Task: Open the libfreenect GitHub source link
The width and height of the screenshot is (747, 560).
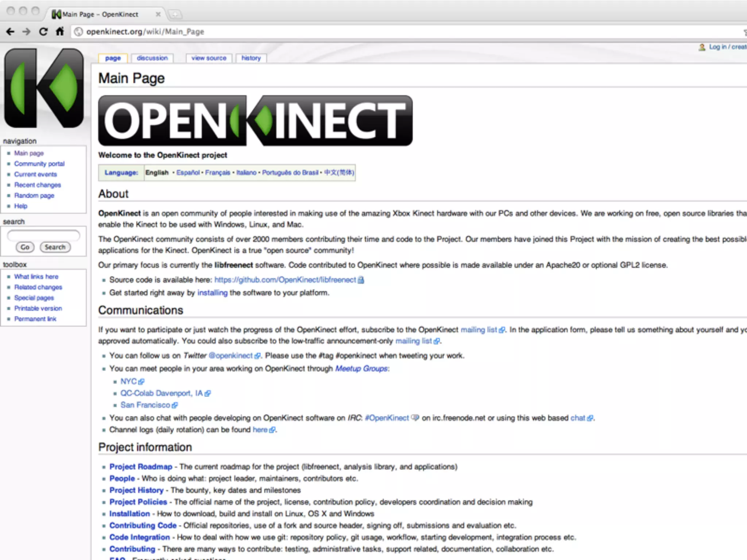Action: coord(285,280)
